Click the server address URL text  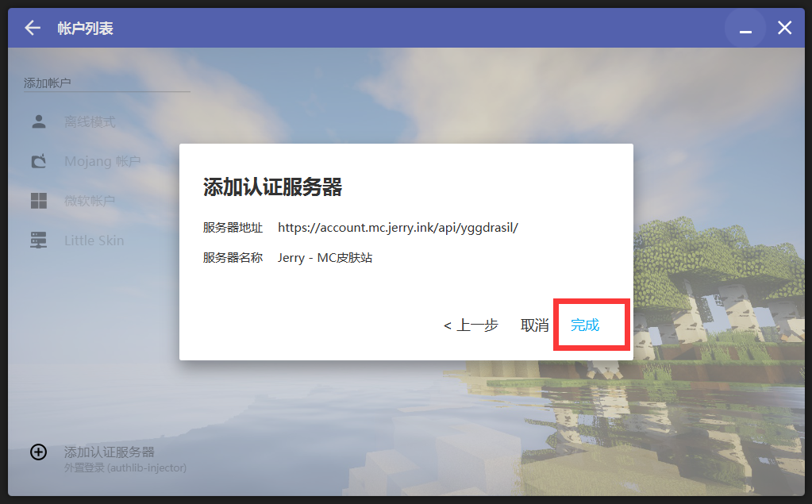pos(397,227)
